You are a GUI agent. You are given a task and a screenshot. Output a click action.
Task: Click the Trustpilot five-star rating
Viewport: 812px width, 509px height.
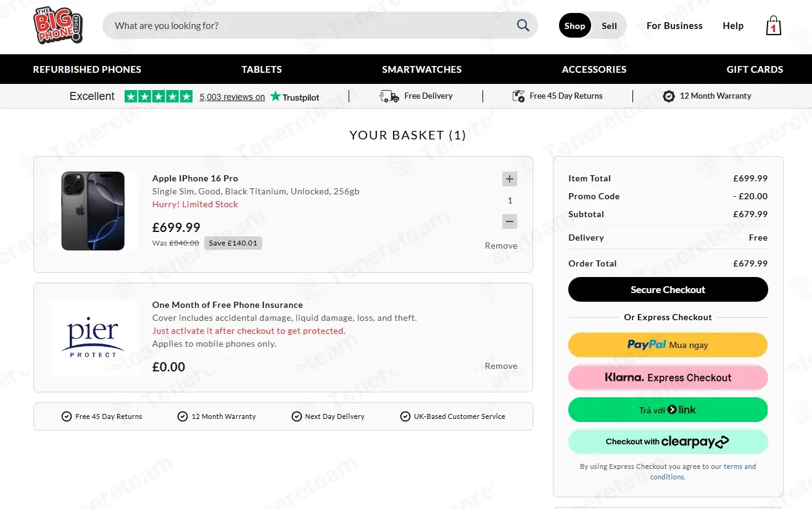tap(159, 96)
